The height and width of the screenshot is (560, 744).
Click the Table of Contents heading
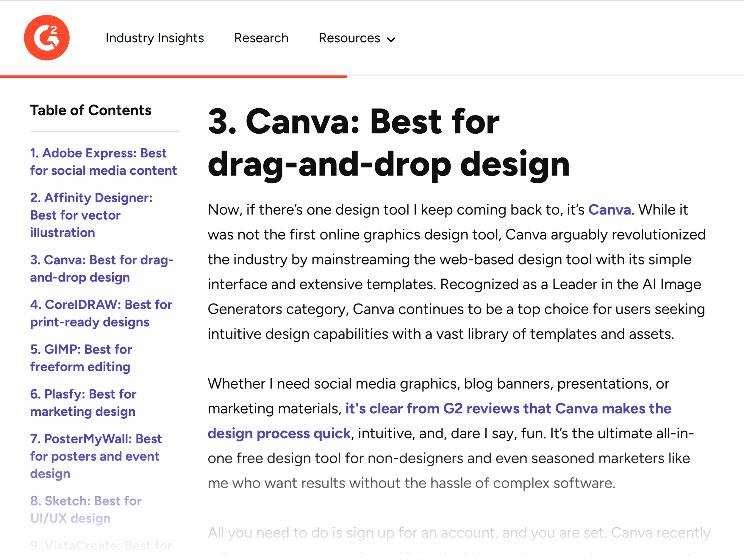coord(91,110)
